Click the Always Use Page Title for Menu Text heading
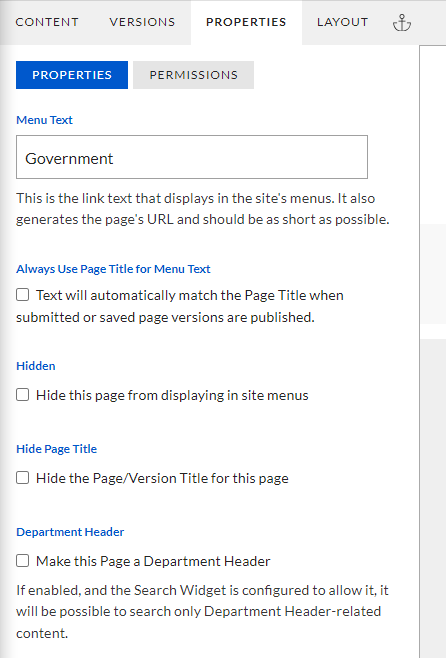This screenshot has width=446, height=658. click(113, 269)
